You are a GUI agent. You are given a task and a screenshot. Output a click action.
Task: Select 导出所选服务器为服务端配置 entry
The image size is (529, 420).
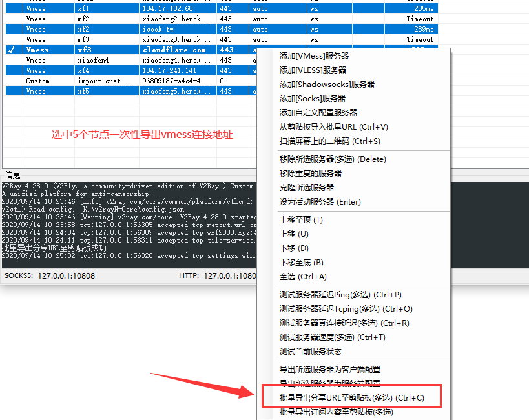pyautogui.click(x=330, y=383)
